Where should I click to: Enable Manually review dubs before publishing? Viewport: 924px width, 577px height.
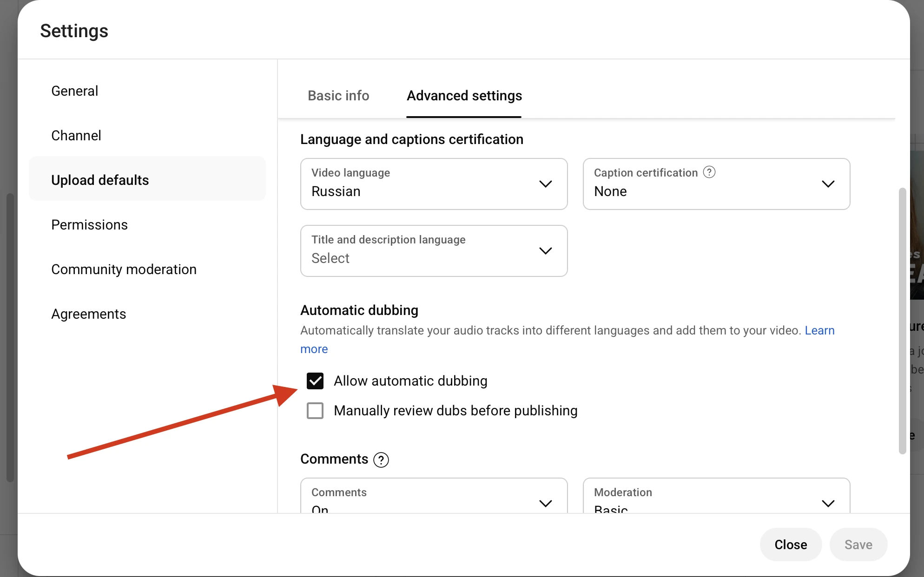tap(315, 410)
